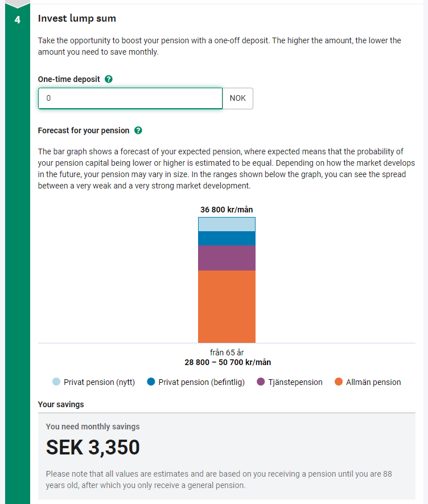
Task: Click the light blue top bar segment
Action: click(227, 224)
